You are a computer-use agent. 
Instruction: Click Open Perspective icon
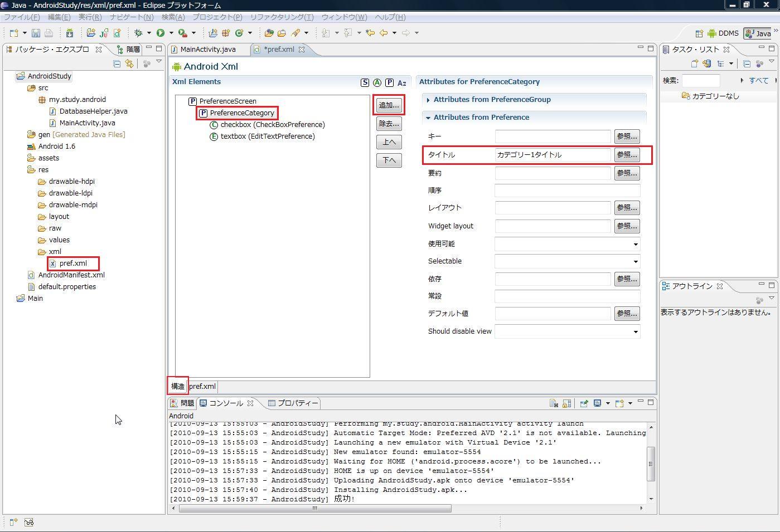click(698, 33)
